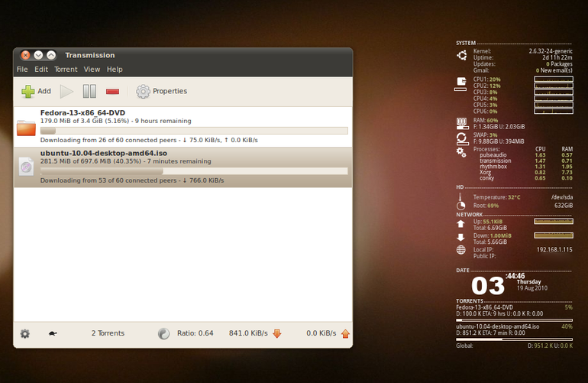Click the '0.0 KiB/s' upload rate

coord(321,333)
